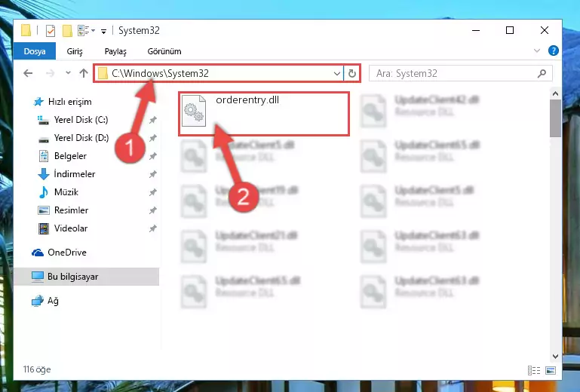Open Yerel Disk (C:) in sidebar

[x=81, y=120]
